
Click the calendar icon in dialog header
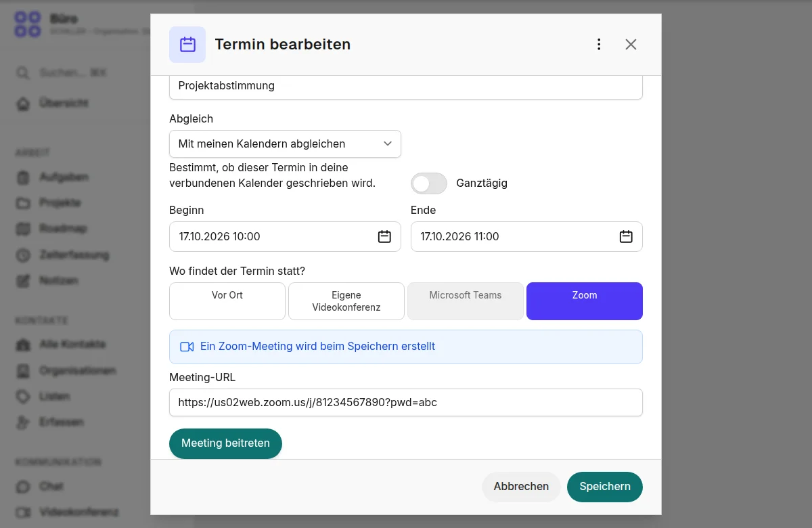click(187, 45)
